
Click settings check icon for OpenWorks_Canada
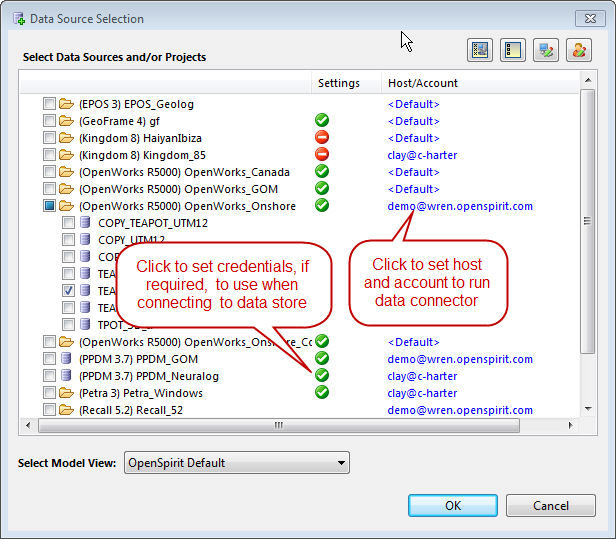click(322, 171)
